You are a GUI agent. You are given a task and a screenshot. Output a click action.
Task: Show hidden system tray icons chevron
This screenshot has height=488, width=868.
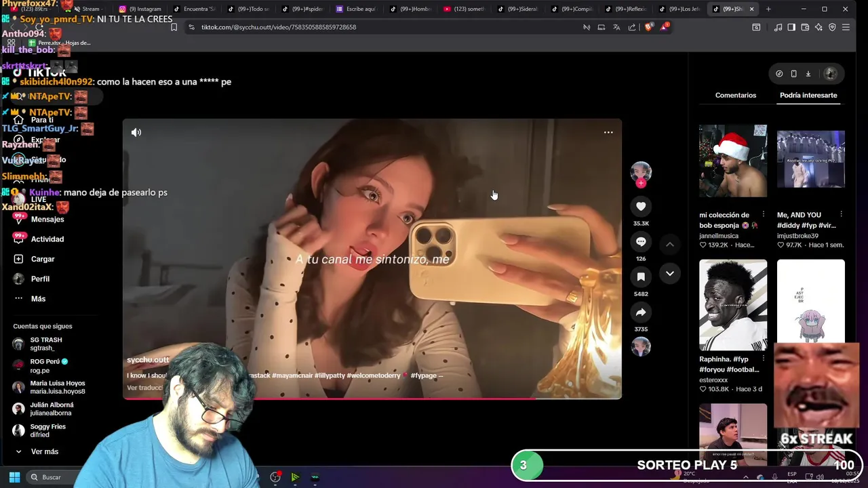pos(747,477)
